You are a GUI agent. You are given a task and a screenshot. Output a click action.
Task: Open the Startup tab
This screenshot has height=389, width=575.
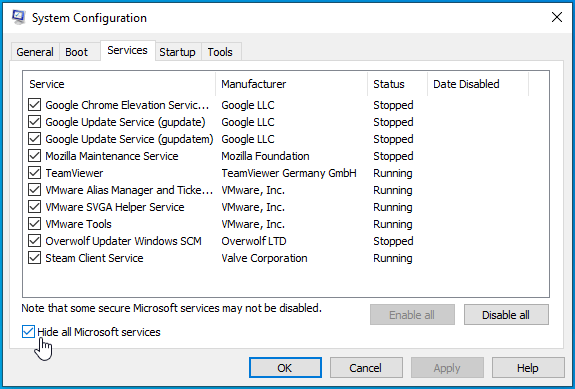point(177,52)
